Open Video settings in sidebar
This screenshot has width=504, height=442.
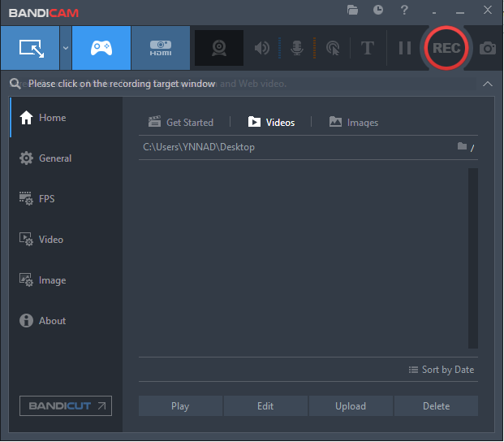point(66,240)
